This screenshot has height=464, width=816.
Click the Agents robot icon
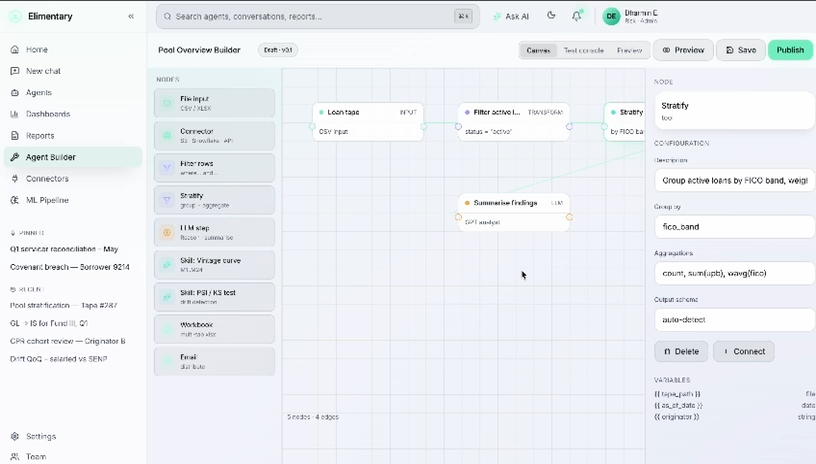15,92
